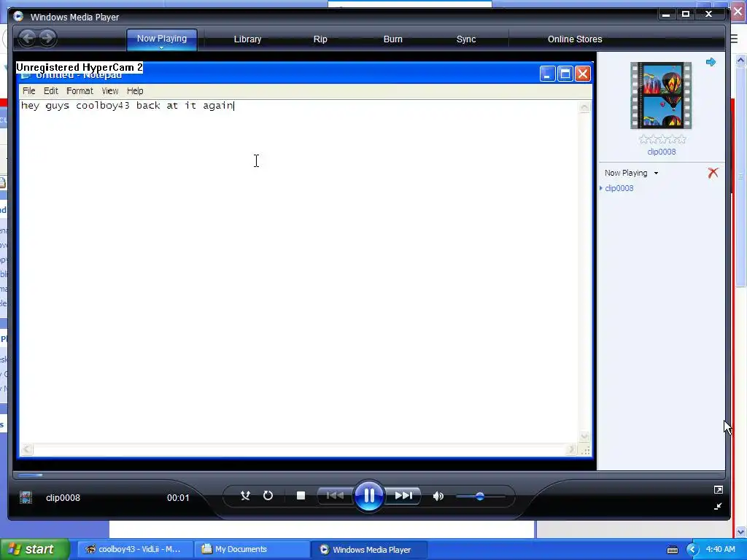747x560 pixels.
Task: Click the 4:40 AM clock
Action: (x=720, y=549)
